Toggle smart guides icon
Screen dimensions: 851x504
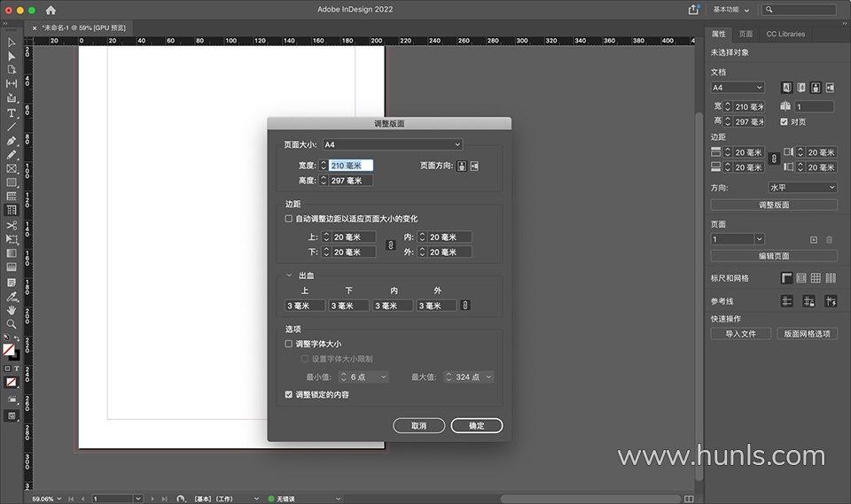click(831, 301)
